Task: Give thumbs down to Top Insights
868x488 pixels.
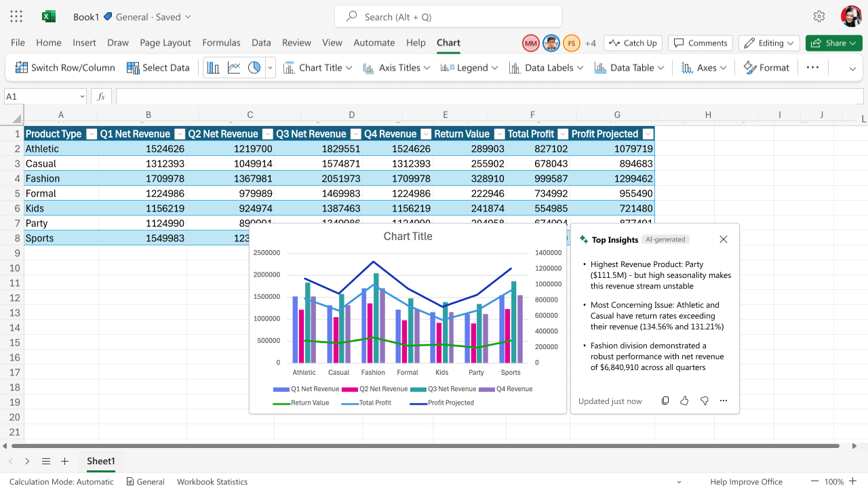Action: point(704,401)
